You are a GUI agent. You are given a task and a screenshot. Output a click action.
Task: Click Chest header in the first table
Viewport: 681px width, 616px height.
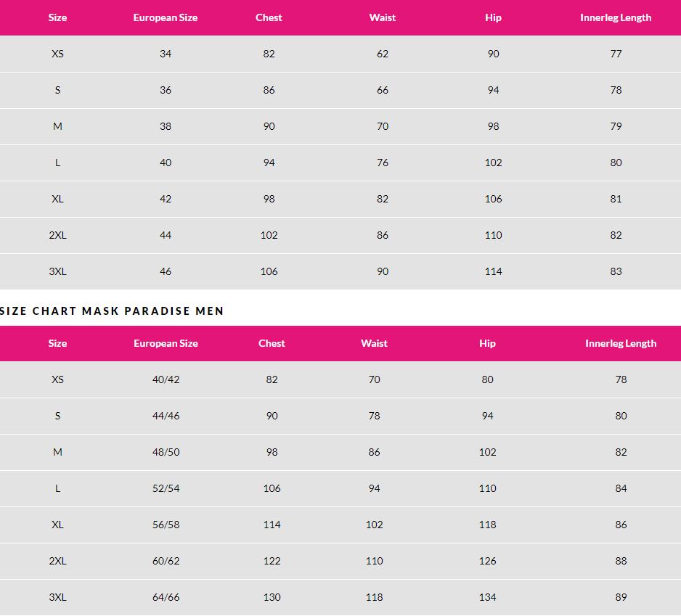(x=269, y=17)
